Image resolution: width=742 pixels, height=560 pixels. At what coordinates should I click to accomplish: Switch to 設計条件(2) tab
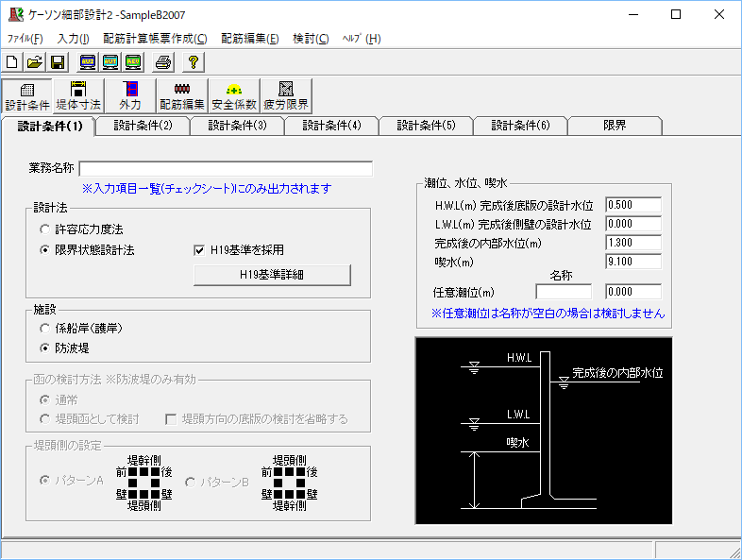(143, 126)
